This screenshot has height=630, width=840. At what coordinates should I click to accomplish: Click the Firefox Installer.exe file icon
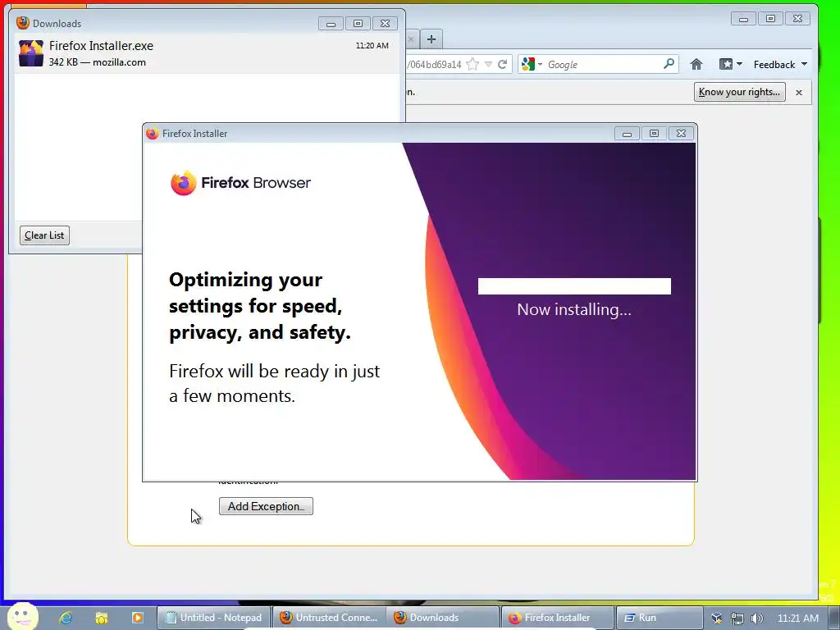[30, 53]
